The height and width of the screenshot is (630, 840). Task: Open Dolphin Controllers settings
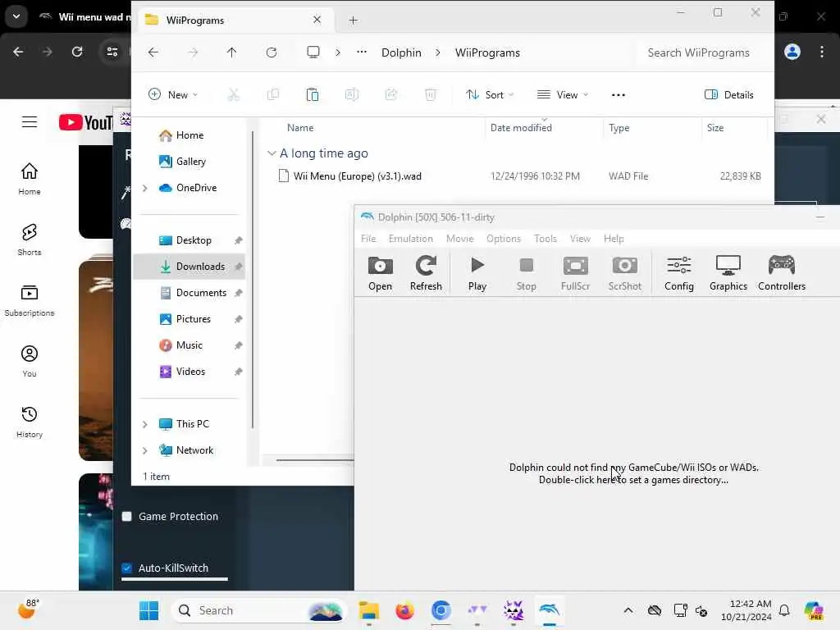tap(782, 273)
